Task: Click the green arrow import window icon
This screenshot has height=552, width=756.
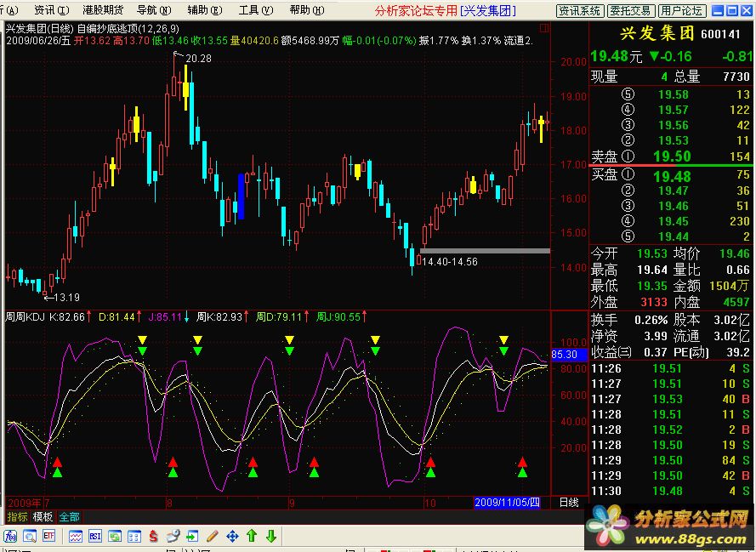Action: tap(192, 536)
